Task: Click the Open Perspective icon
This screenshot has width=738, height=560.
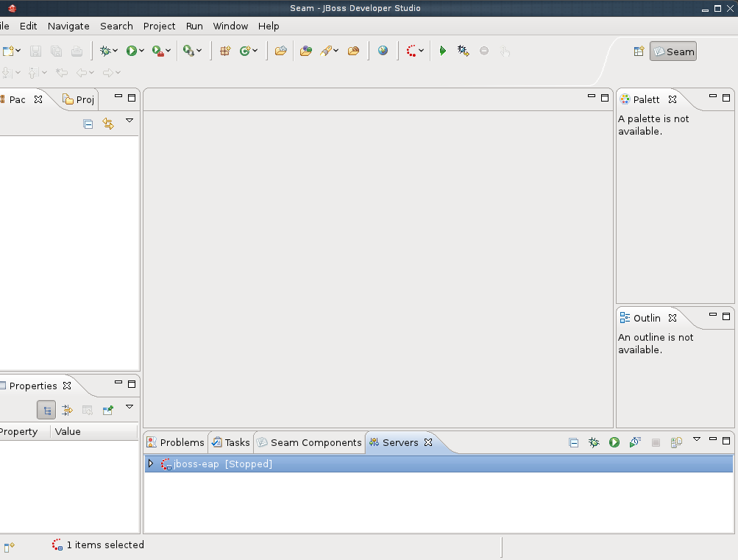Action: pos(639,52)
